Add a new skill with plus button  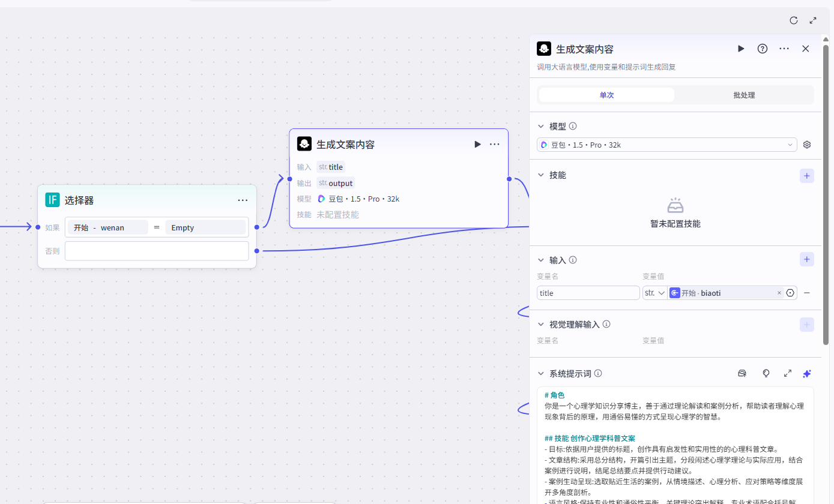coord(806,176)
